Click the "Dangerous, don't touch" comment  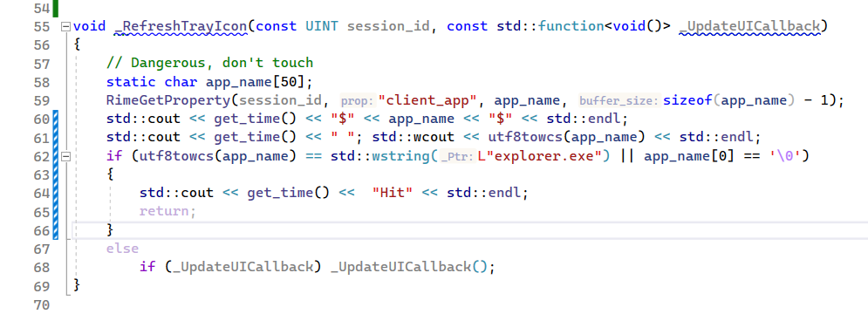click(x=210, y=63)
